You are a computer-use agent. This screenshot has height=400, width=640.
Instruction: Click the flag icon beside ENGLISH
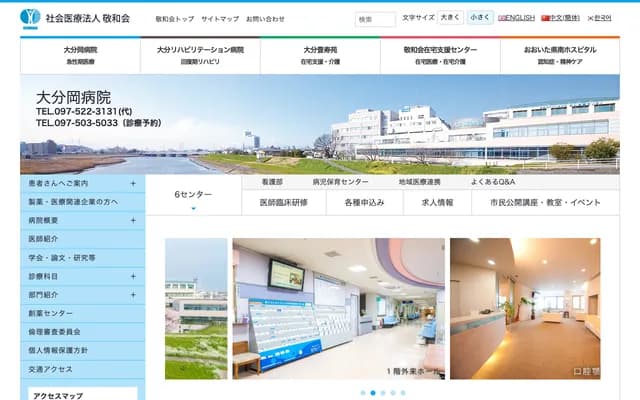pyautogui.click(x=502, y=18)
